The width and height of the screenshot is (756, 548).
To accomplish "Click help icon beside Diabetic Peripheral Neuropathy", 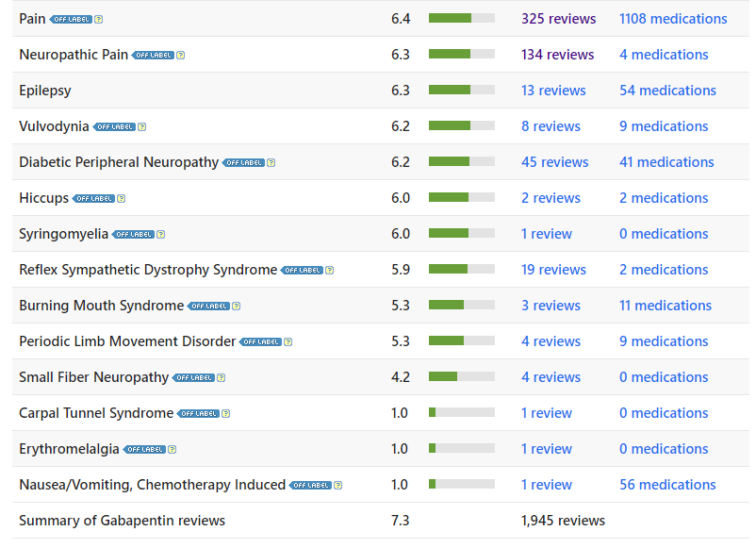I will (x=271, y=162).
